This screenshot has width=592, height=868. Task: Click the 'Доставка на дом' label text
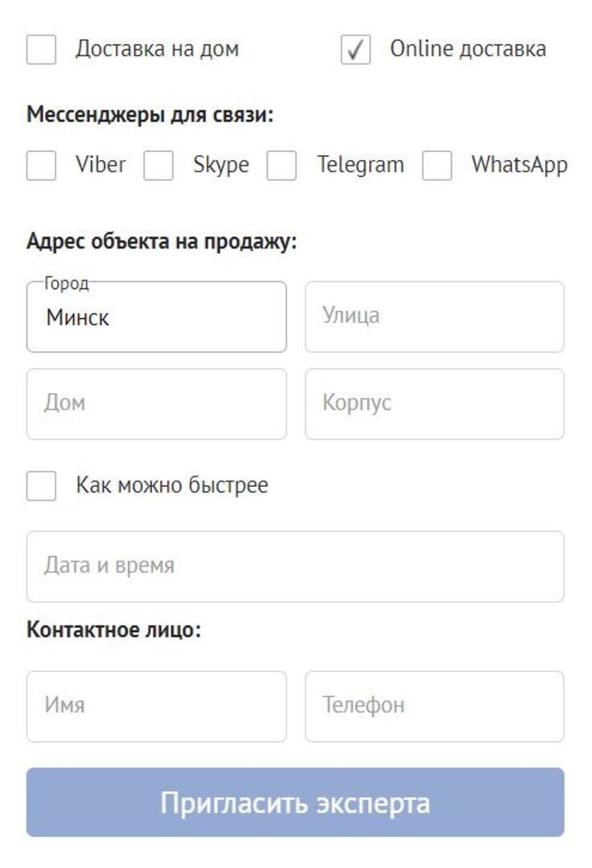157,49
